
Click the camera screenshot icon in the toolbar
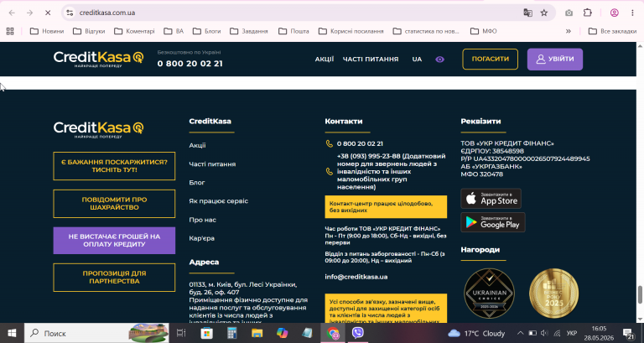569,13
